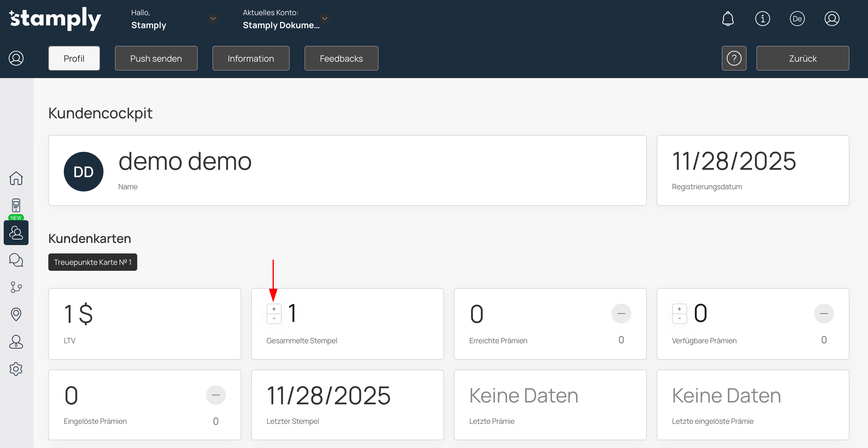Image resolution: width=868 pixels, height=448 pixels.
Task: Open the customers sidebar icon
Action: point(16,233)
